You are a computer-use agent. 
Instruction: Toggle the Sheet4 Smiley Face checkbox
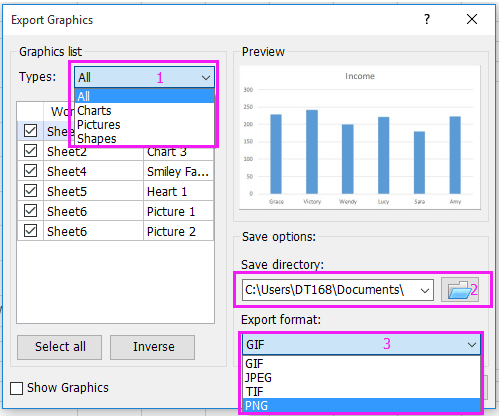30,171
